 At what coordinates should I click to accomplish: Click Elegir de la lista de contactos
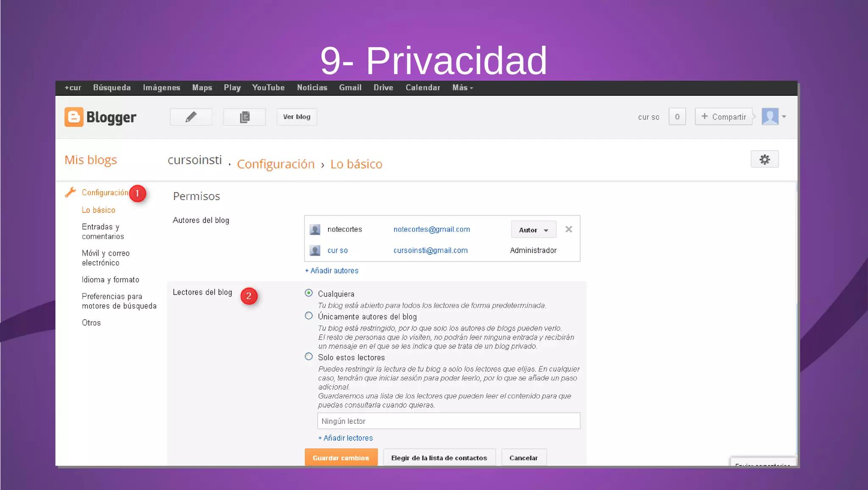coord(440,458)
